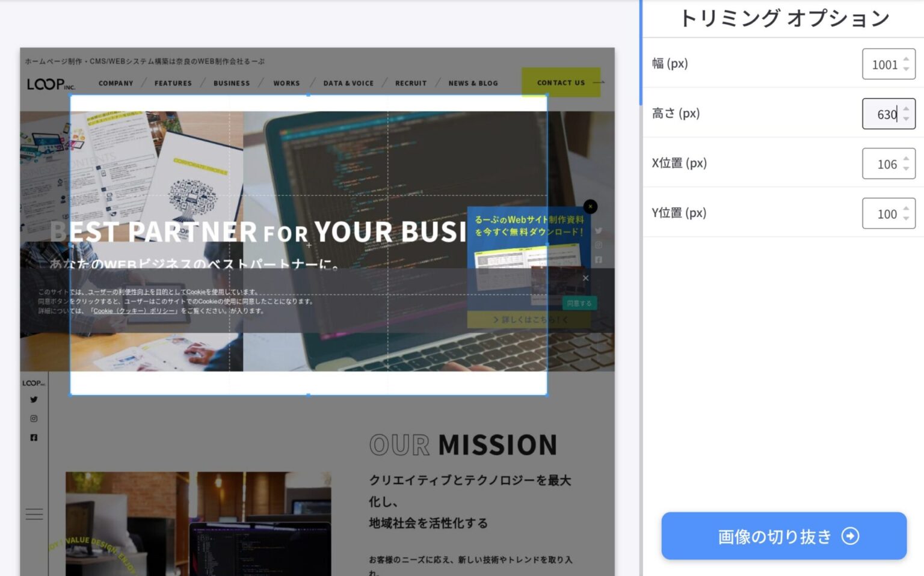The image size is (924, 576).
Task: Open the DATA & VOICE menu item
Action: pyautogui.click(x=348, y=84)
